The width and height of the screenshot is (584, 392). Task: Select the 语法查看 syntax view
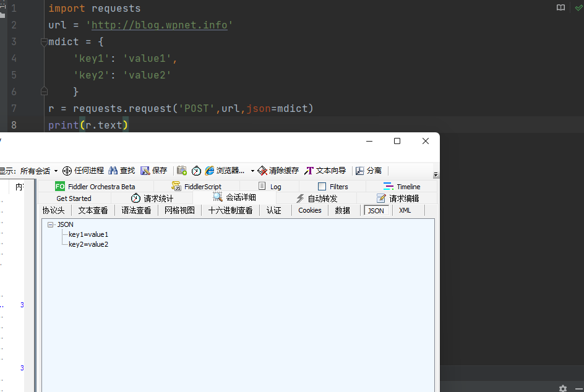tap(136, 210)
